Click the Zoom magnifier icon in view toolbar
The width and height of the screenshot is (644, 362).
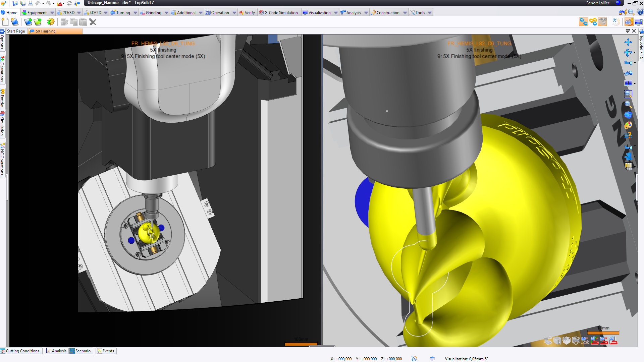pos(628,105)
